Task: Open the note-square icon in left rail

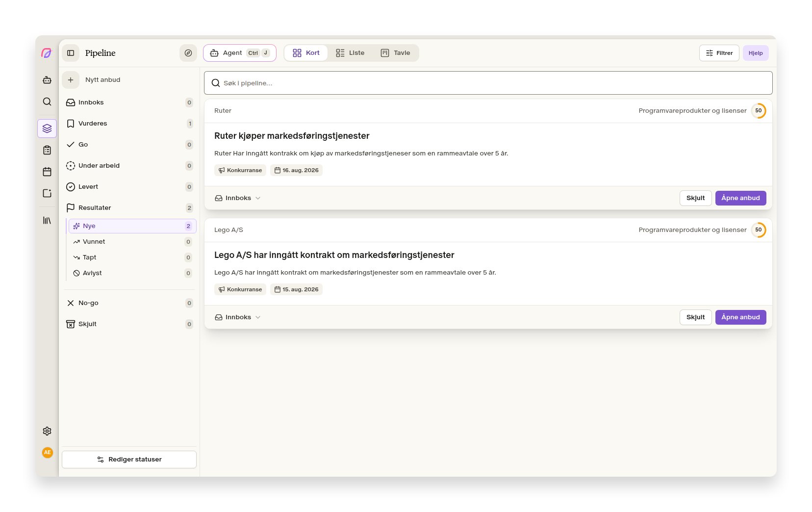Action: tap(47, 193)
